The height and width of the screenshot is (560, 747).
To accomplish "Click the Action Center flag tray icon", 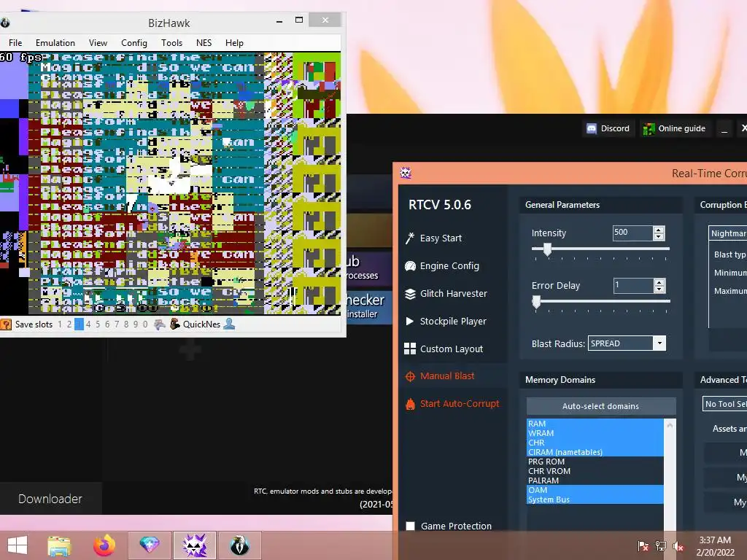I will [x=643, y=546].
